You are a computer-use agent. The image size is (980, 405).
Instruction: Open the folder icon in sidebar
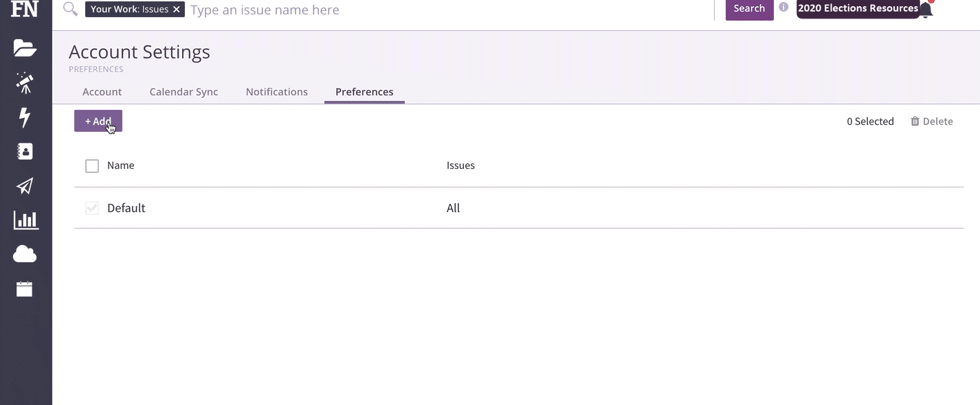coord(25,48)
